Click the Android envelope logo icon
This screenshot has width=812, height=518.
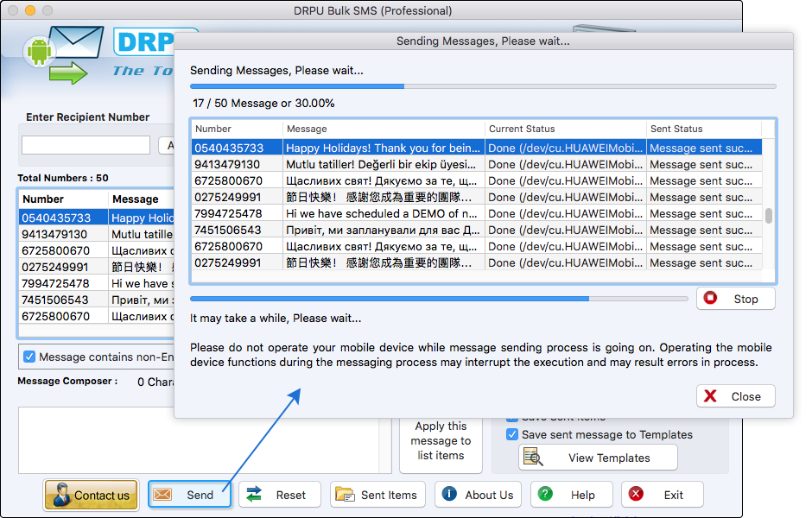point(62,54)
